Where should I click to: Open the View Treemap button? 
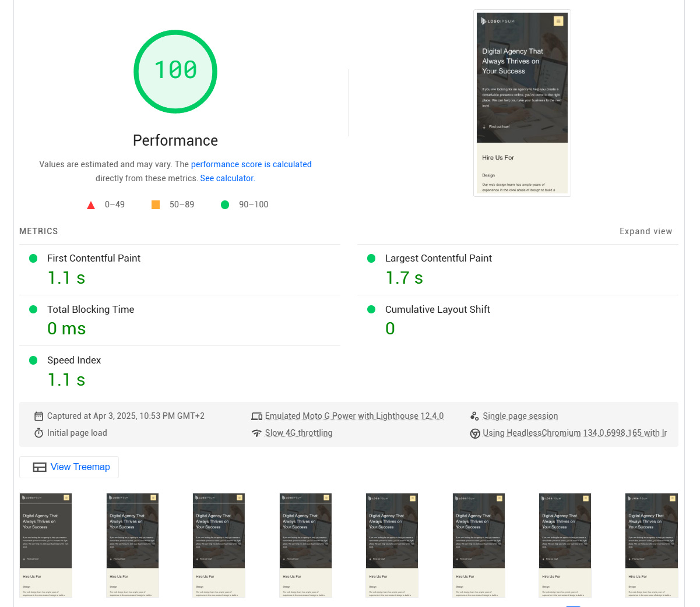coord(69,467)
